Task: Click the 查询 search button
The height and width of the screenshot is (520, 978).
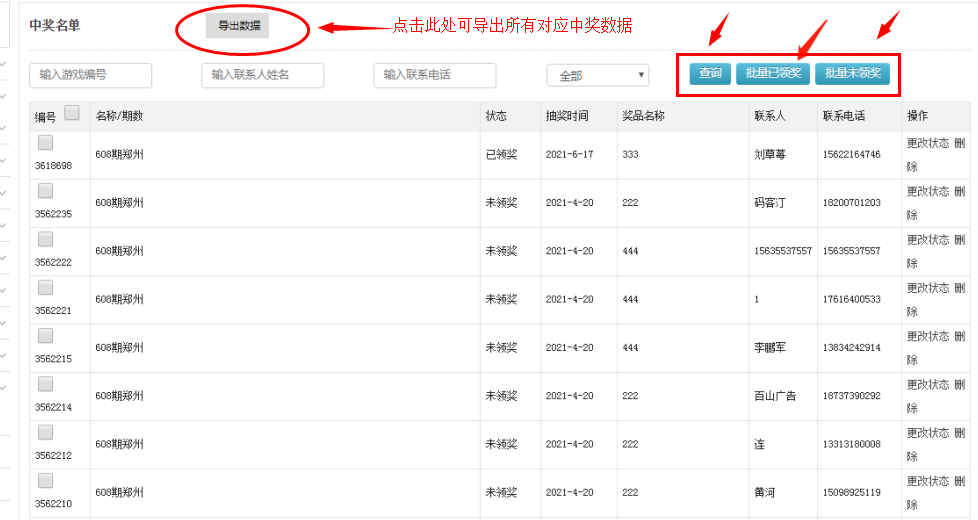Action: tap(710, 73)
